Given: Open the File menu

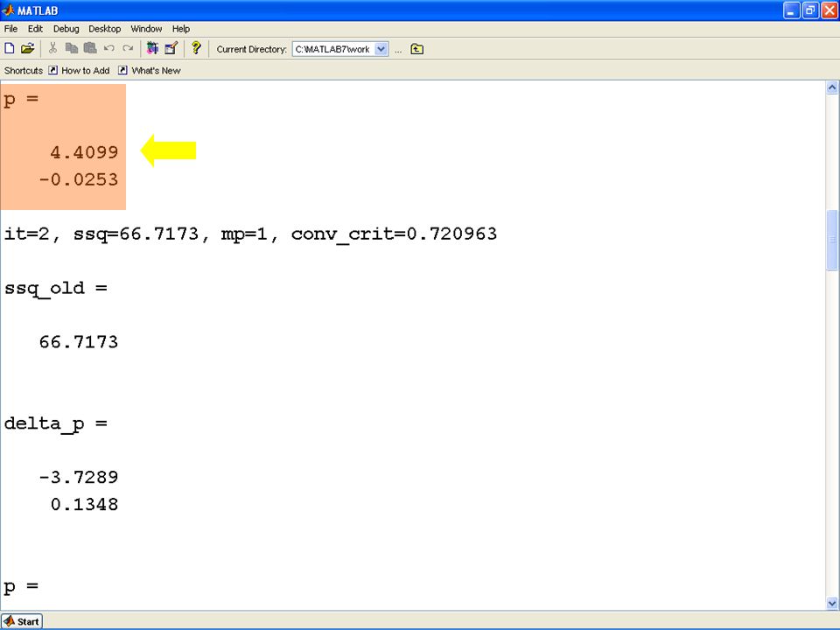Looking at the screenshot, I should pos(10,29).
